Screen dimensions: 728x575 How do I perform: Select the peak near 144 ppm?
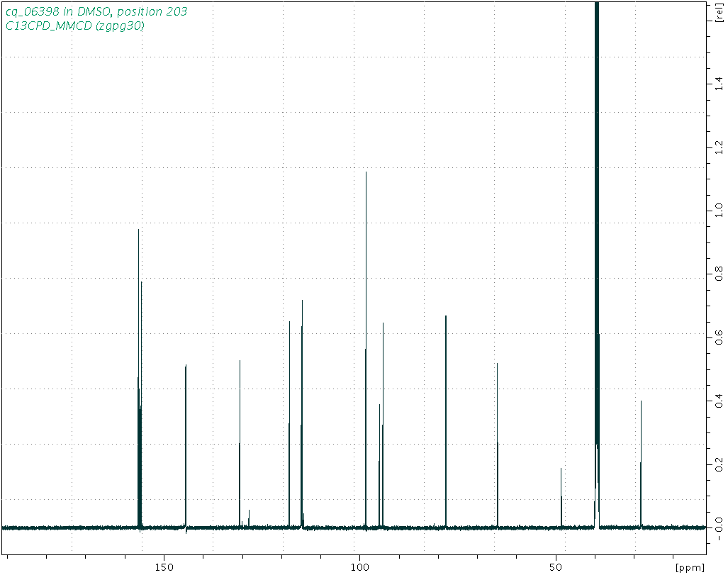click(x=186, y=447)
